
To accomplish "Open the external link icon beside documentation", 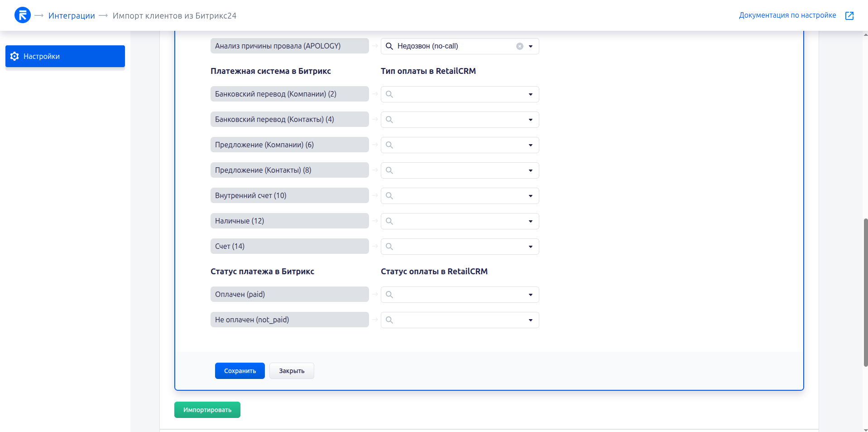I will 849,16.
